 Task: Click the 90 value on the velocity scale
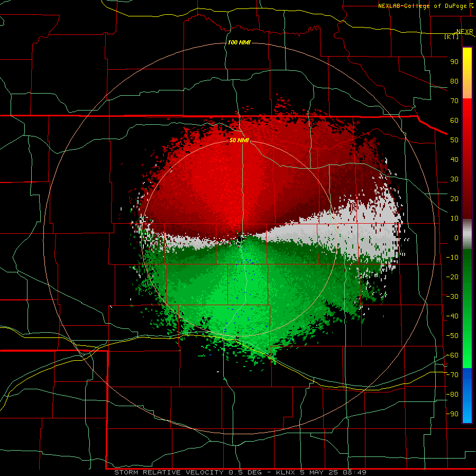tap(454, 62)
